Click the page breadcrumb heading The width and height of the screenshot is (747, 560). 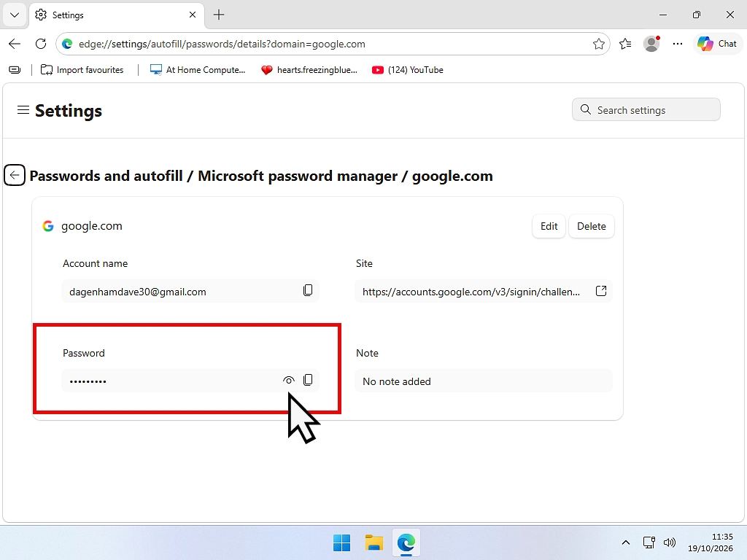pos(261,176)
